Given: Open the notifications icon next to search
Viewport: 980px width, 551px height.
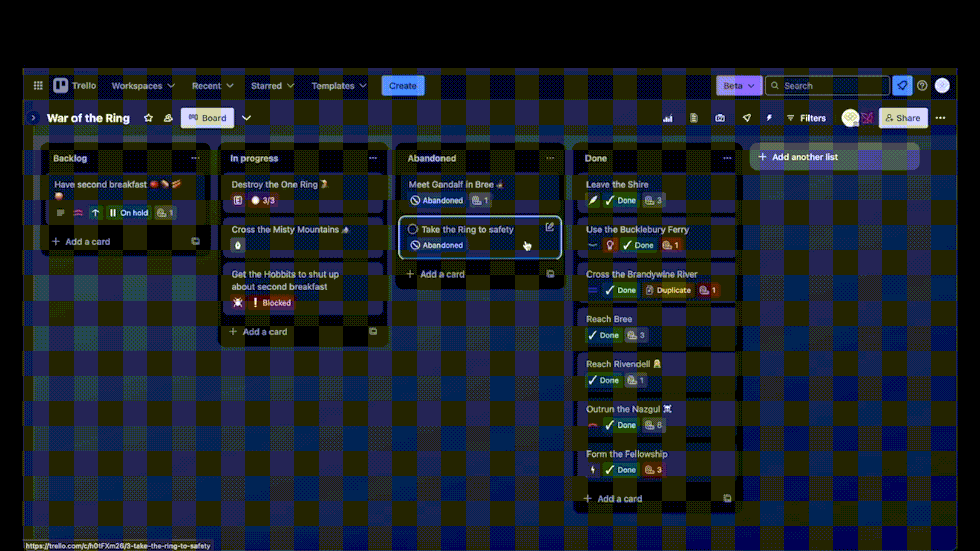Looking at the screenshot, I should pos(902,86).
